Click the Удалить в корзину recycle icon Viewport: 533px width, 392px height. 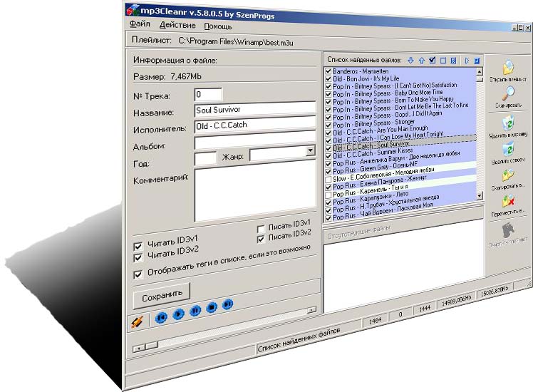pos(509,123)
